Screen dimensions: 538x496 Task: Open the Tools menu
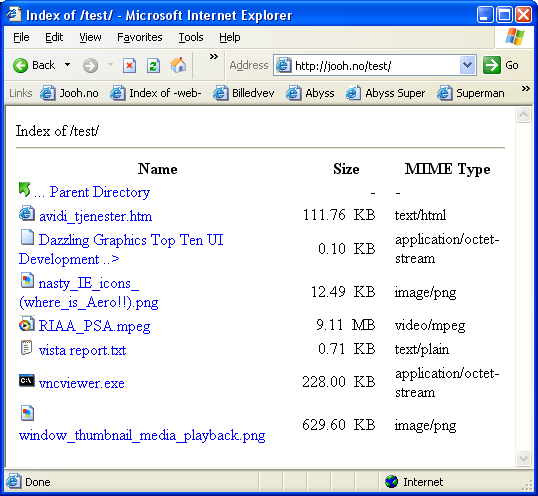191,37
